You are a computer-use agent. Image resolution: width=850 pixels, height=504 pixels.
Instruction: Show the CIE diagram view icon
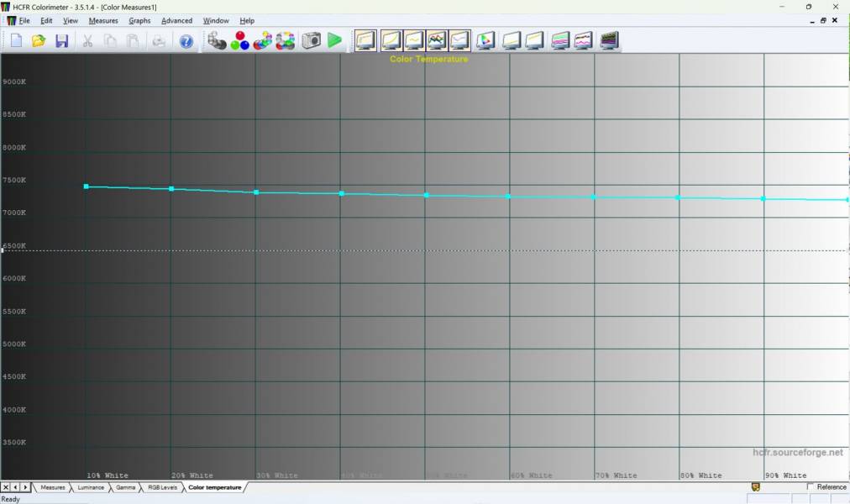click(485, 40)
